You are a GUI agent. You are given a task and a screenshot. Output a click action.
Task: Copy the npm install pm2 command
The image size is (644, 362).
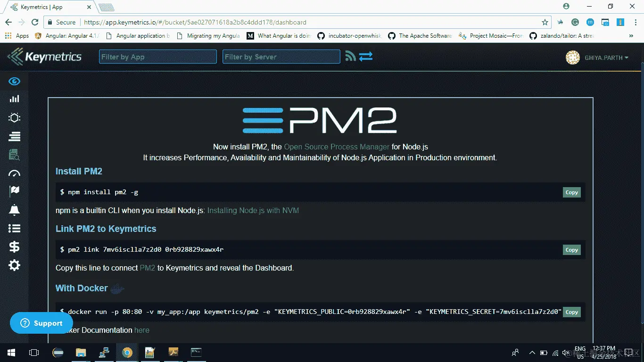(x=571, y=192)
